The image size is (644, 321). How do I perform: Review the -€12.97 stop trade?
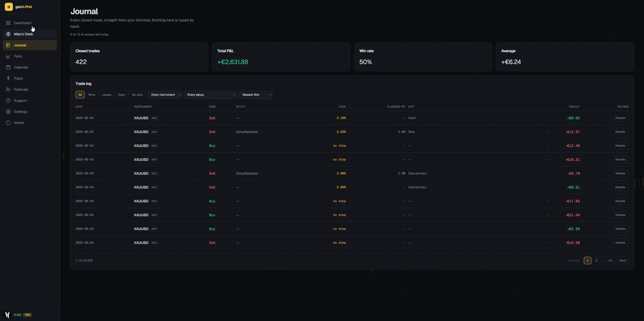[620, 132]
